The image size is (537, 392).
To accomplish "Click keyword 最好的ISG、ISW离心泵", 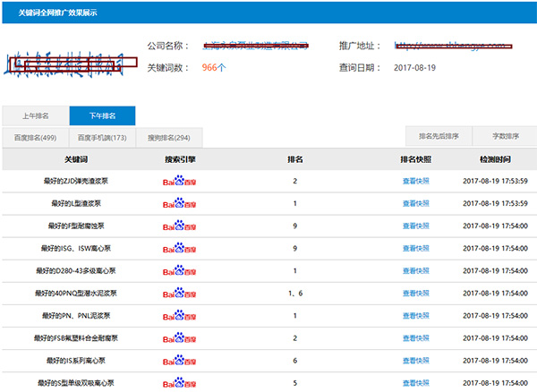I will (76, 248).
